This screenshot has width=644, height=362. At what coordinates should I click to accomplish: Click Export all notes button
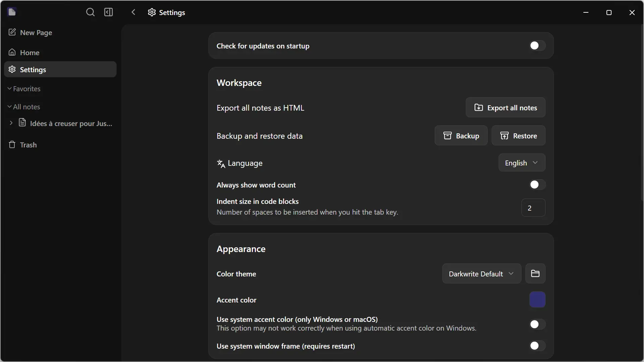click(x=505, y=108)
